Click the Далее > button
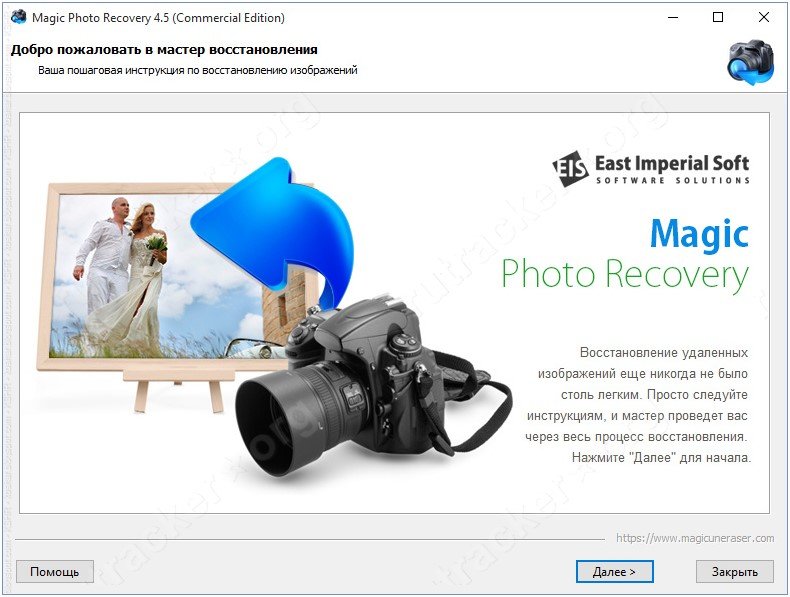 click(x=614, y=572)
